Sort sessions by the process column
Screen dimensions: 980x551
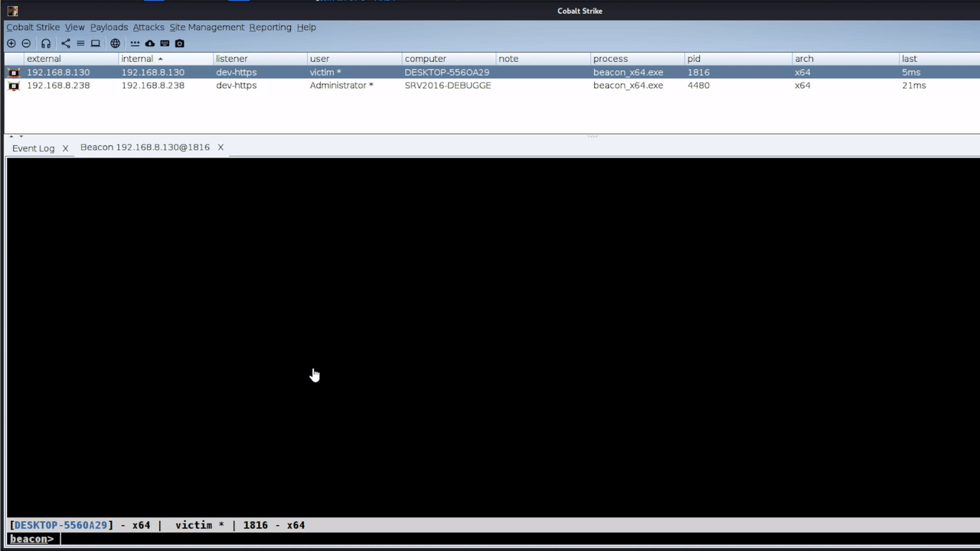(x=638, y=59)
